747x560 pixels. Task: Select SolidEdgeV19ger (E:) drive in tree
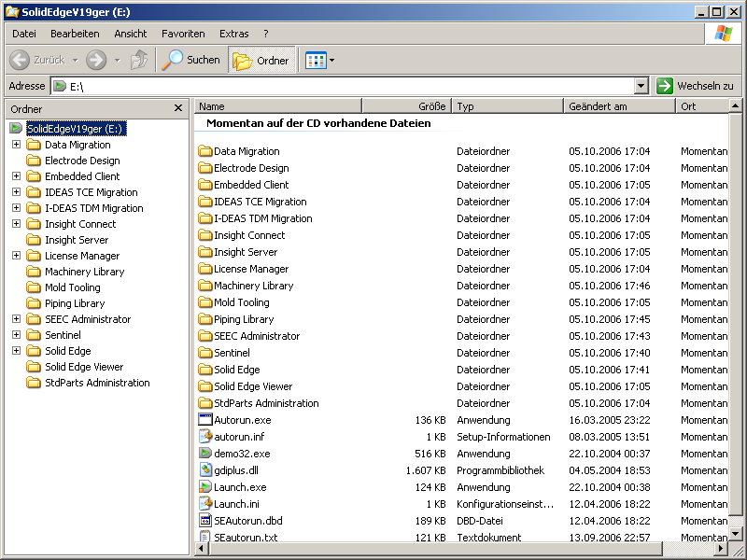click(77, 129)
